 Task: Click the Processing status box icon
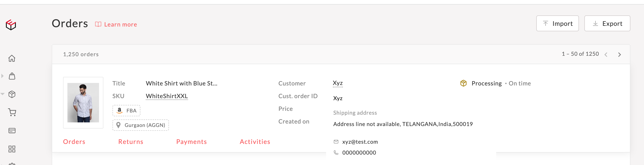pyautogui.click(x=463, y=83)
